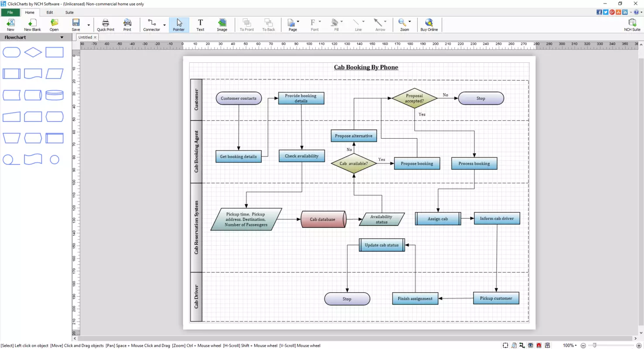Pick the terminator rounded shape in palette

pyautogui.click(x=12, y=52)
